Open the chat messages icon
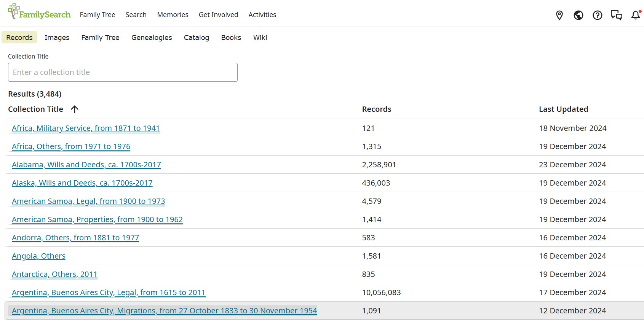644x324 pixels. (x=616, y=15)
